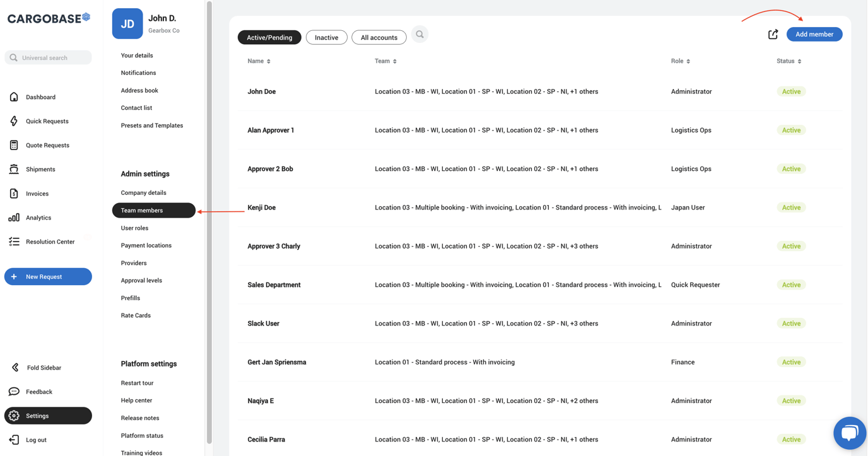Click the Log out icon
This screenshot has height=456, width=868.
click(14, 440)
